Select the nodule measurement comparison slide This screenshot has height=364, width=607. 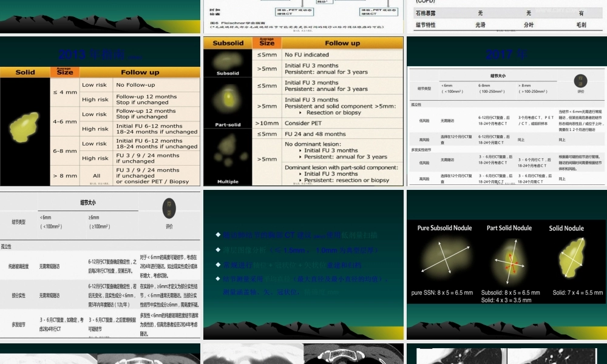[506, 265]
